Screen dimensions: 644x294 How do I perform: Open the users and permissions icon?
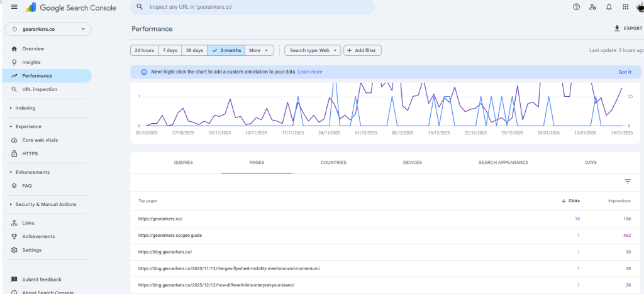pos(592,7)
